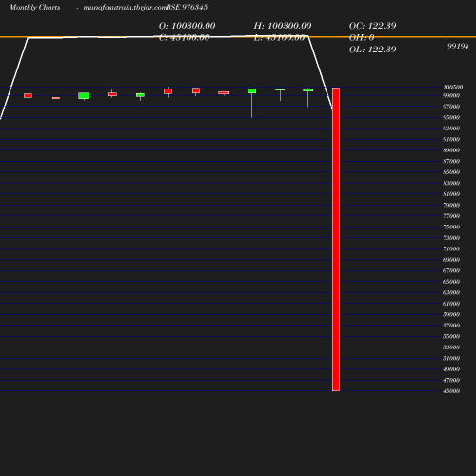This screenshot has width=476, height=476.
Task: Click the 67000 price axis label
Action: (451, 270)
